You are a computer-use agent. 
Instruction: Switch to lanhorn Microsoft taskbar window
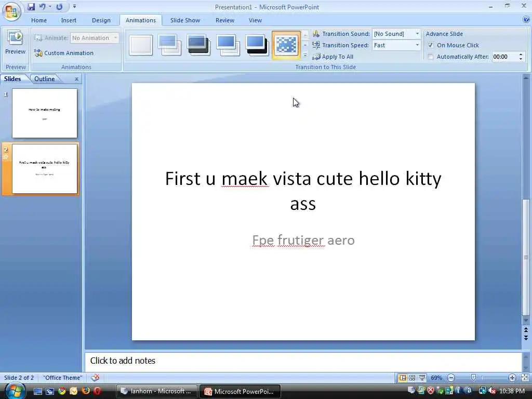(x=157, y=391)
